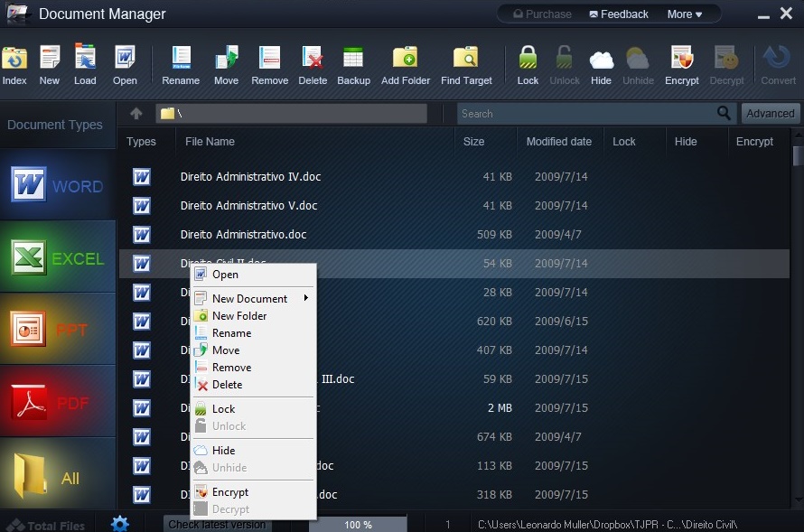Image resolution: width=804 pixels, height=532 pixels.
Task: Click the 100 % progress bar
Action: point(358,524)
